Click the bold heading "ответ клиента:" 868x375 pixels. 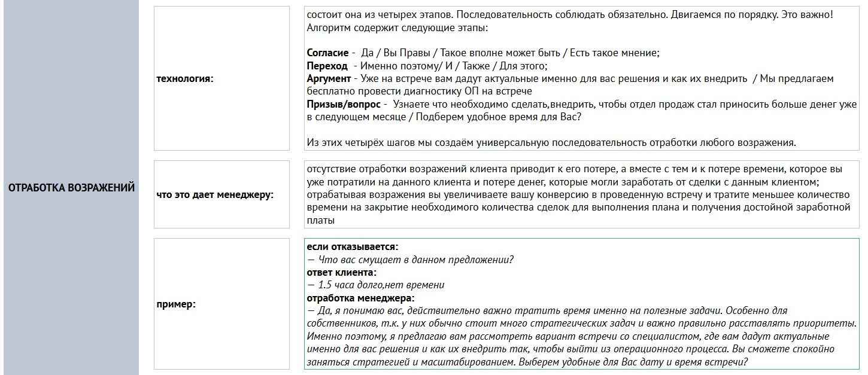click(342, 272)
